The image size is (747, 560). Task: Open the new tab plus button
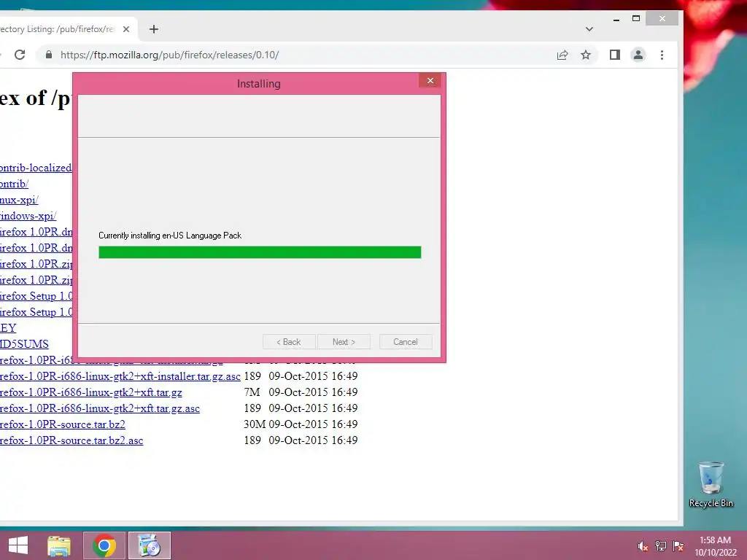153,29
